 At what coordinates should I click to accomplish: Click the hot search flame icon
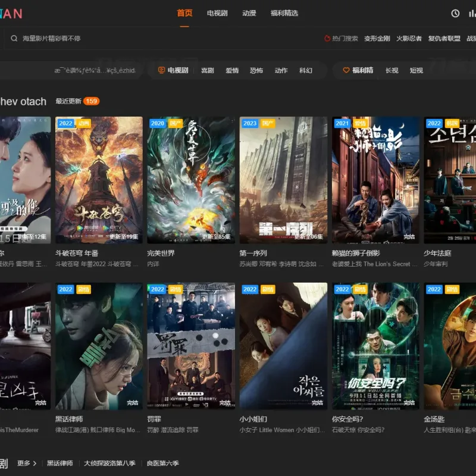pyautogui.click(x=327, y=39)
